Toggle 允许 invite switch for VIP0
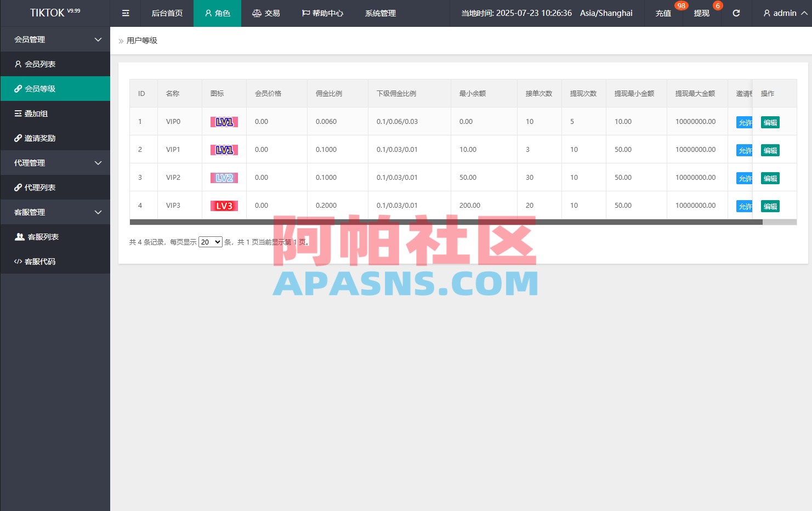This screenshot has height=511, width=812. (745, 122)
